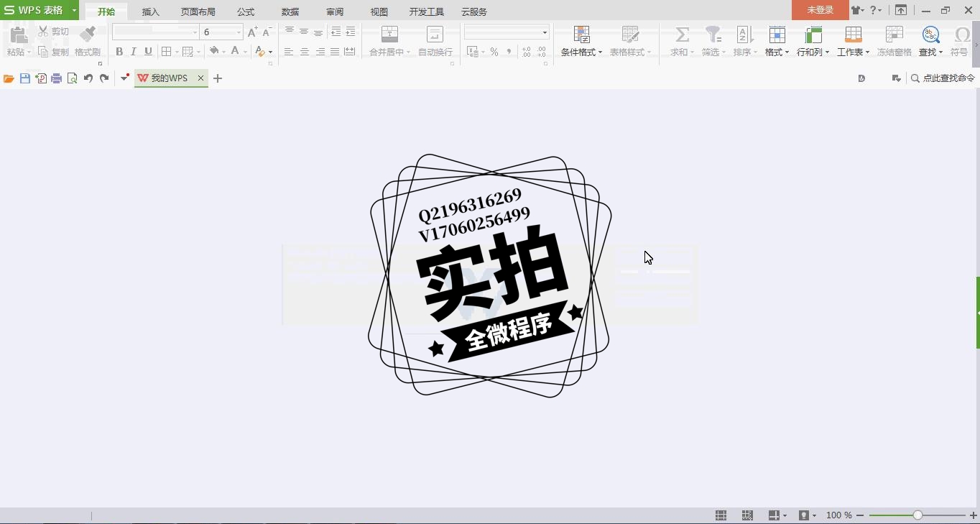
Task: Click the save disk icon
Action: [25, 78]
